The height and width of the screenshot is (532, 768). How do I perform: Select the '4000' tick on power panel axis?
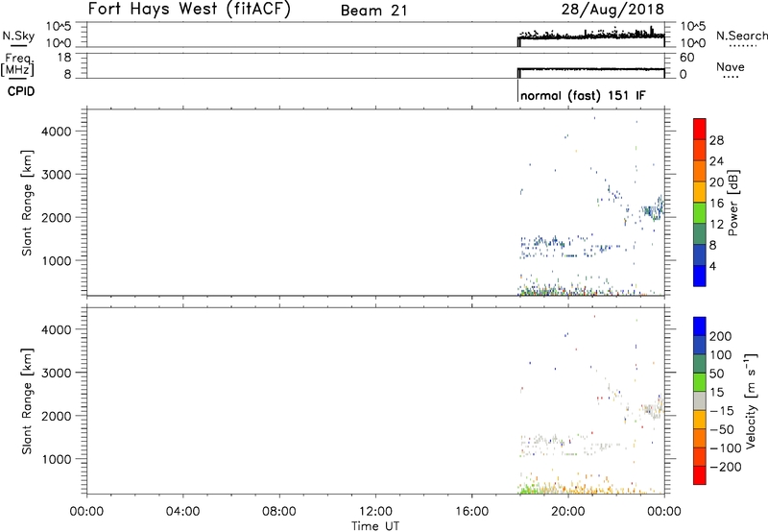pos(57,132)
